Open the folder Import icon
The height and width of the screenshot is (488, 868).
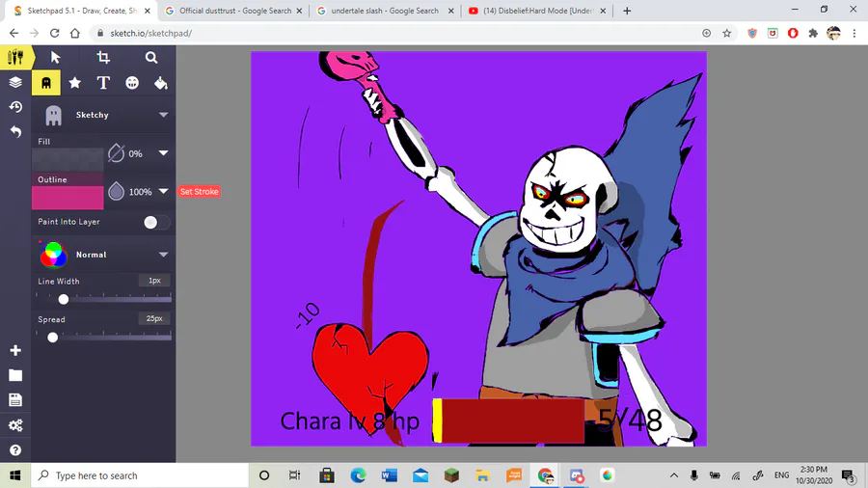[15, 376]
